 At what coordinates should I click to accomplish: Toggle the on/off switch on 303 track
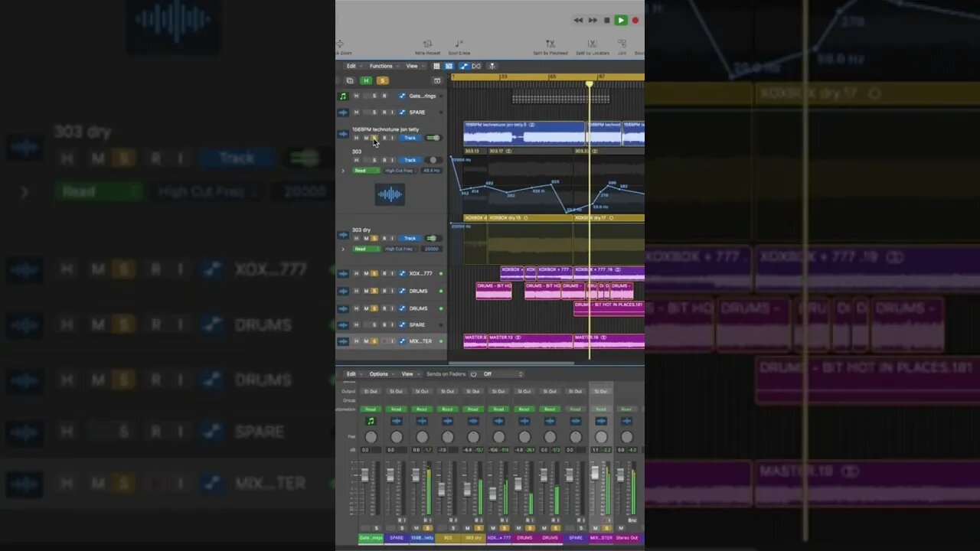(x=433, y=160)
